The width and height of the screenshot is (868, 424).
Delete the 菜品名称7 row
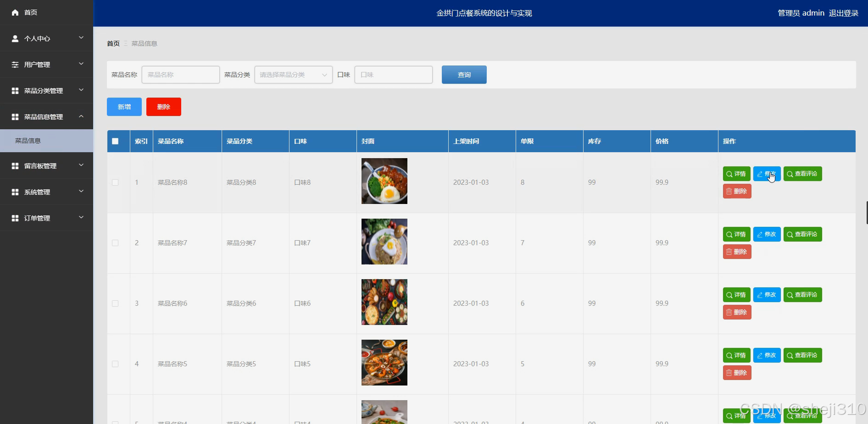737,252
